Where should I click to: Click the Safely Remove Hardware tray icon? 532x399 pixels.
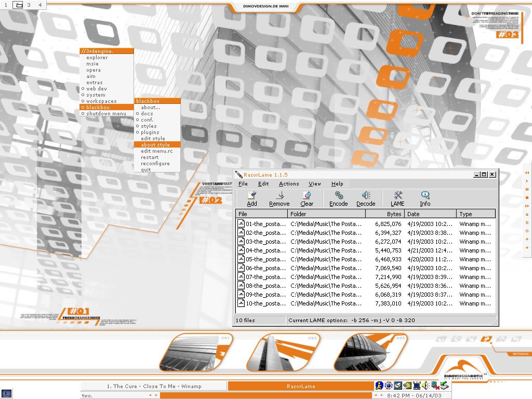tap(445, 385)
